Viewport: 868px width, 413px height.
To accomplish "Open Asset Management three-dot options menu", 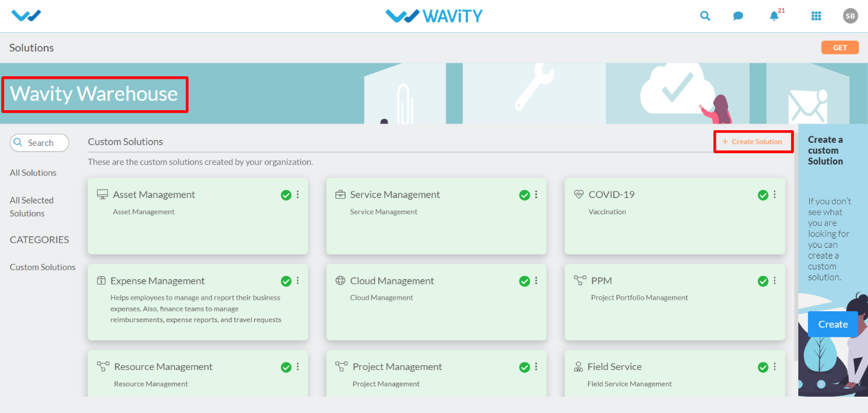I will click(x=298, y=195).
